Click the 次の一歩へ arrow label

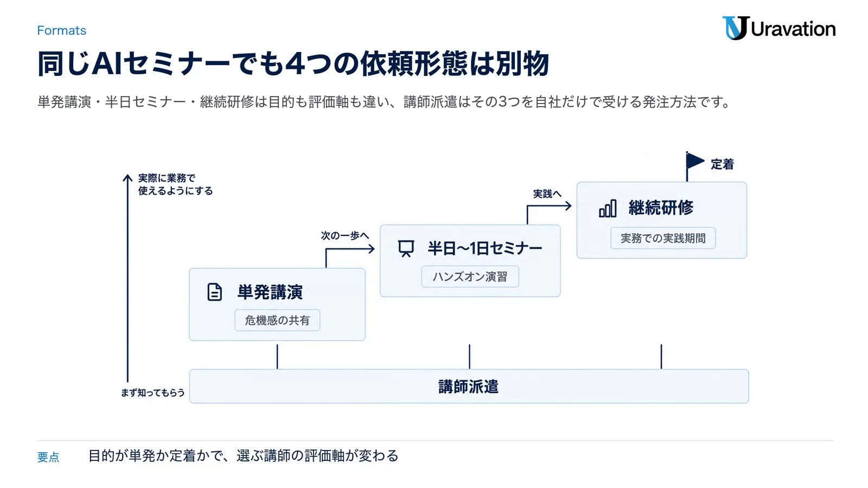pos(344,235)
